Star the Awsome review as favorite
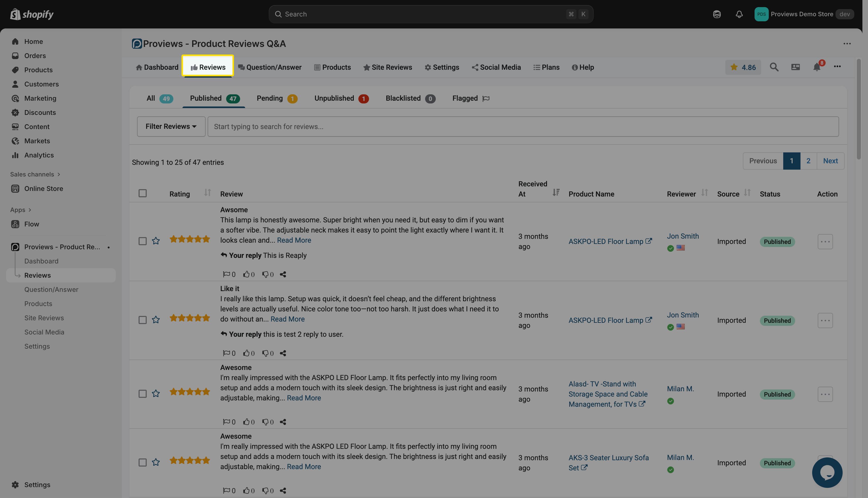Screen dimensions: 868x498 pos(156,241)
